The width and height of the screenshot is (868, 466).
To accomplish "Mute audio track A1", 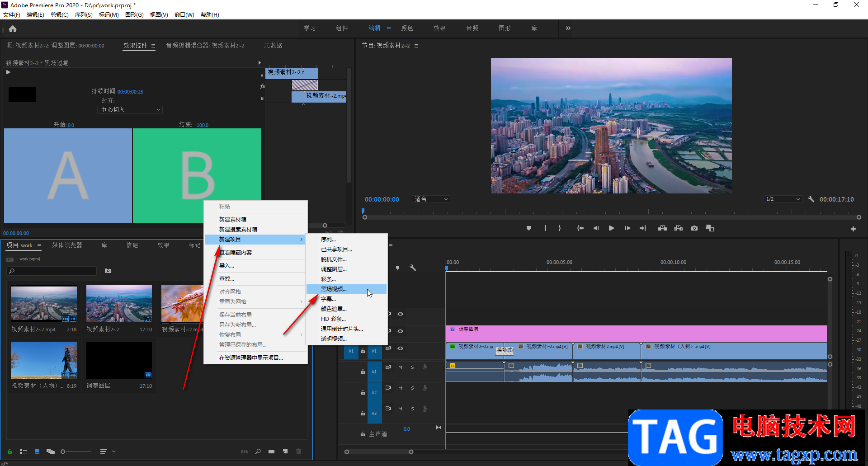I will 400,367.
